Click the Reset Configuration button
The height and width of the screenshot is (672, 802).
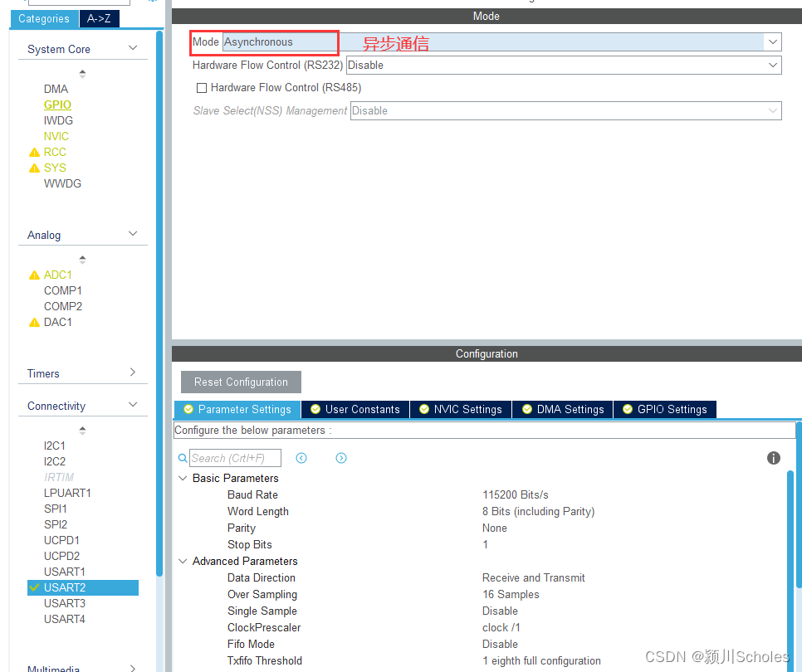pyautogui.click(x=240, y=382)
